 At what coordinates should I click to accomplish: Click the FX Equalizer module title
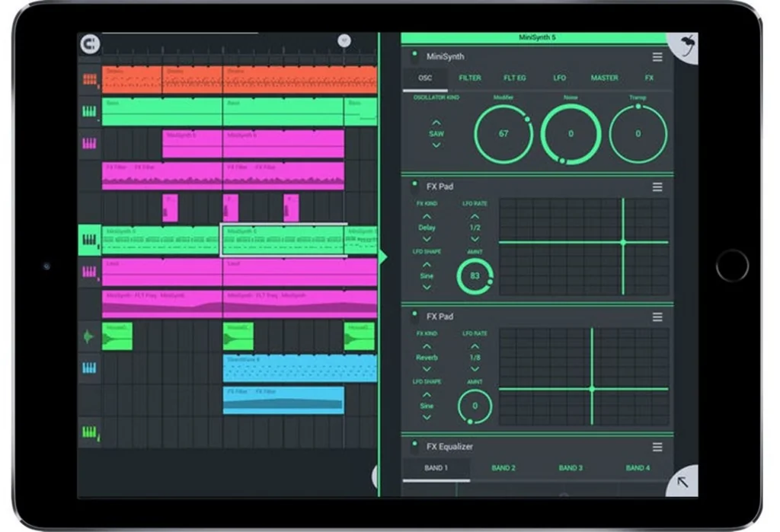[x=449, y=447]
